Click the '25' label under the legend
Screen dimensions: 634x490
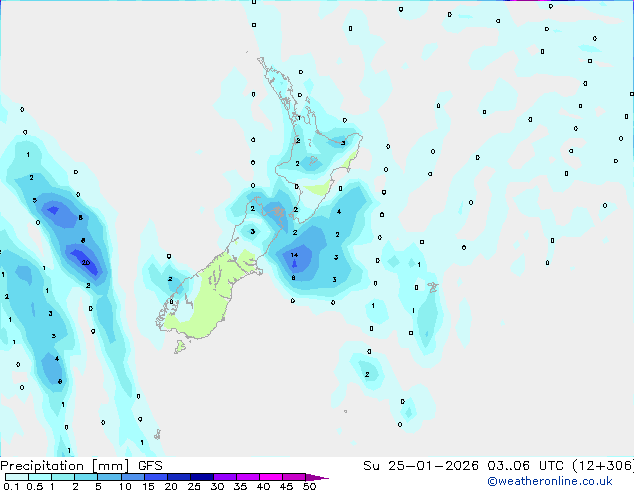pos(194,486)
